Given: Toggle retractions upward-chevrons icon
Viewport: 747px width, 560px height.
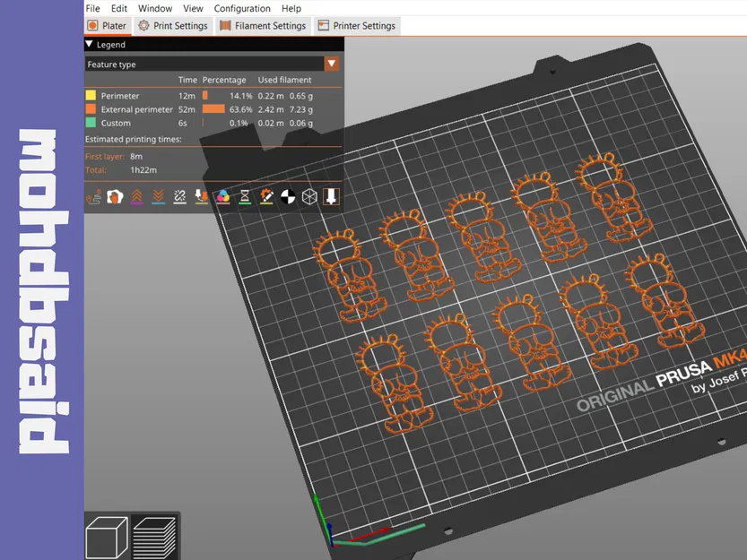Looking at the screenshot, I should tap(136, 196).
